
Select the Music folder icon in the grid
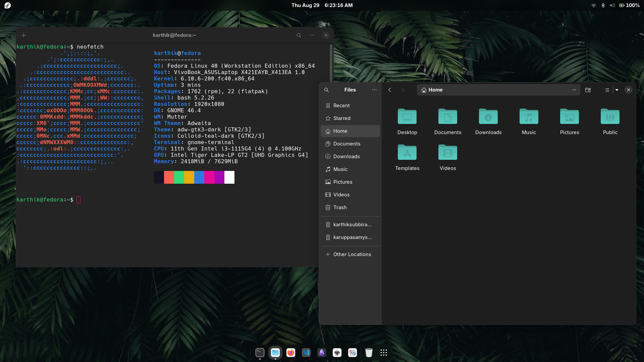click(x=529, y=116)
